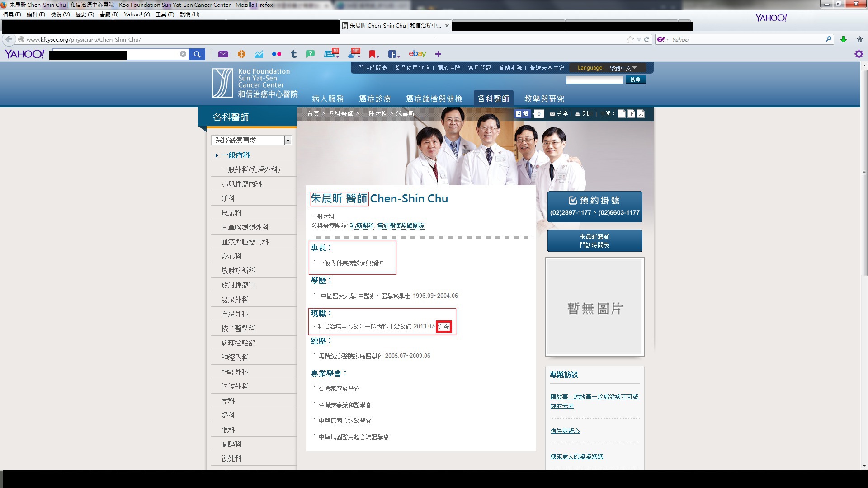Expand the Language 繁體中文 dropdown
The image size is (868, 488).
tap(623, 68)
